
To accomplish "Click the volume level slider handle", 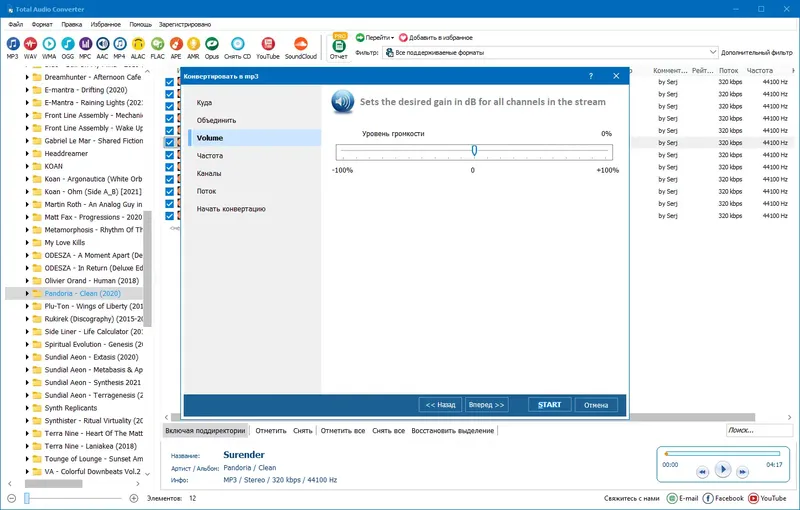I will [x=474, y=150].
